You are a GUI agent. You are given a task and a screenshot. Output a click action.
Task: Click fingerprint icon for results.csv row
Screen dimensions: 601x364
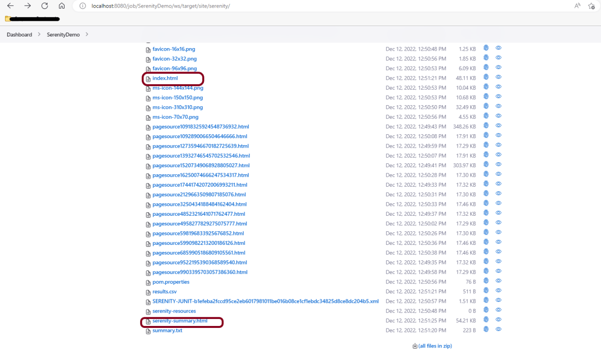point(486,291)
